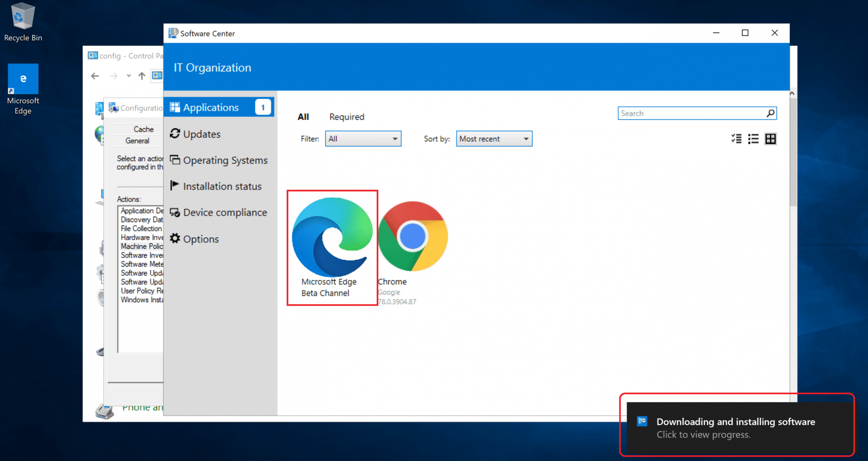The image size is (868, 461).
Task: Switch to list view
Action: [x=753, y=139]
